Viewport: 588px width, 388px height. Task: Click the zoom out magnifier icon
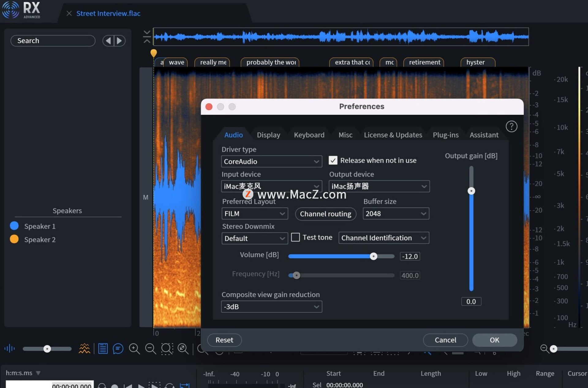click(x=150, y=348)
